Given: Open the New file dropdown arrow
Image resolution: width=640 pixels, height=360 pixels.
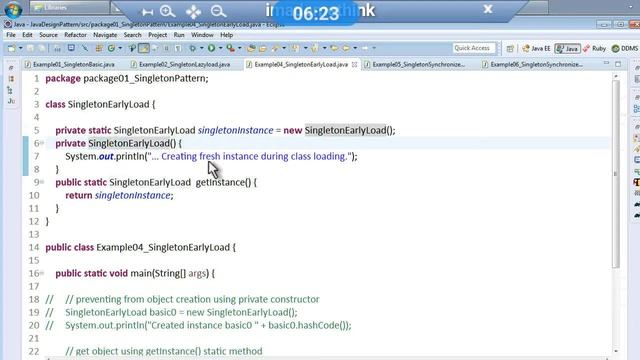Looking at the screenshot, I should coord(20,48).
